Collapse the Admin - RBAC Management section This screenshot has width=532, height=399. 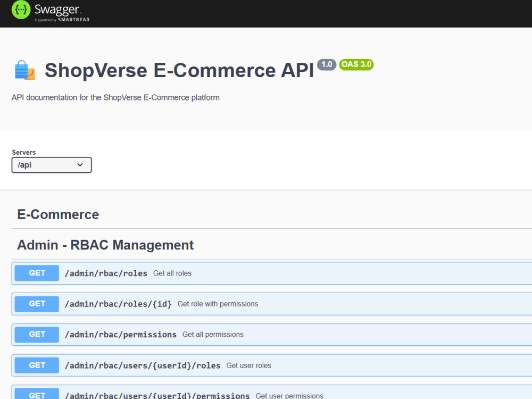(105, 245)
